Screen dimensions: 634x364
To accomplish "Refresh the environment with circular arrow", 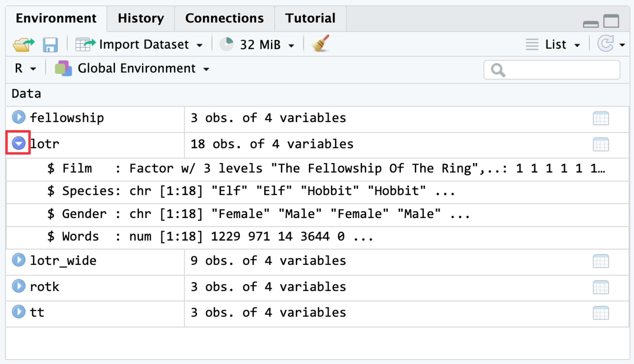I will tap(605, 44).
